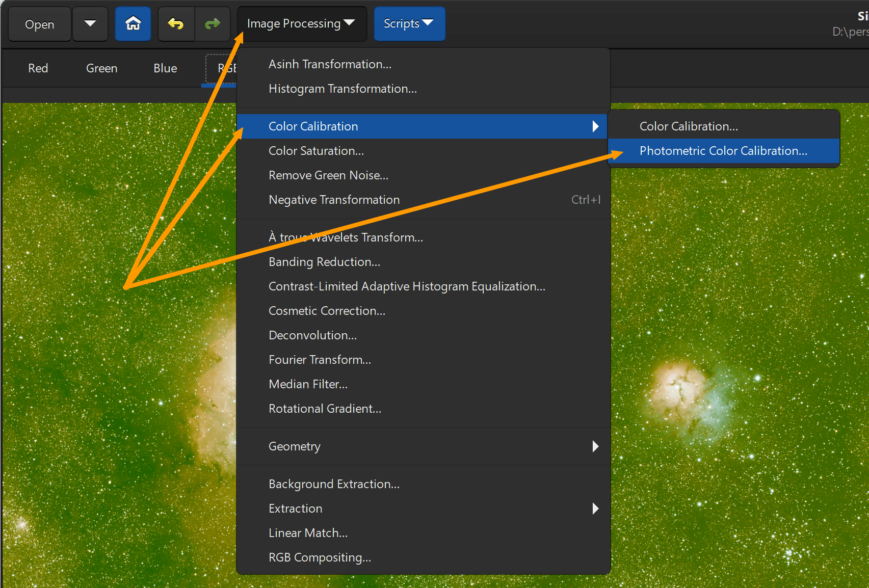The height and width of the screenshot is (588, 869).
Task: Switch to the Red channel tab
Action: 38,68
